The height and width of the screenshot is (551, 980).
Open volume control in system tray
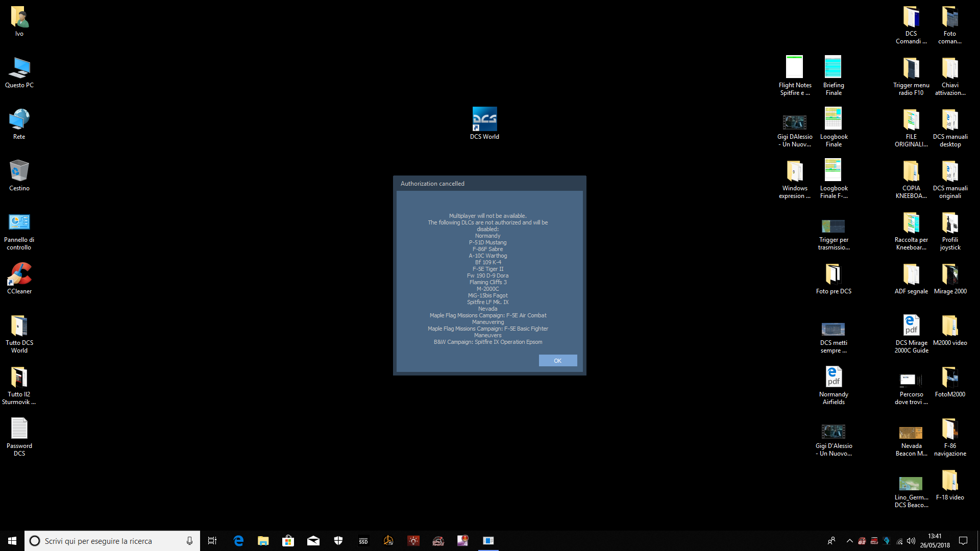click(911, 541)
